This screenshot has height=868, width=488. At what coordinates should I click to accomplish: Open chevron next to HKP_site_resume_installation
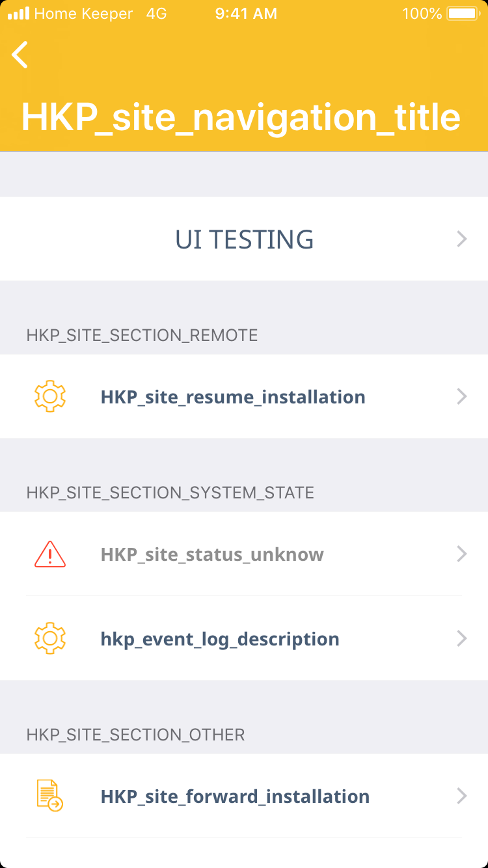coord(462,397)
